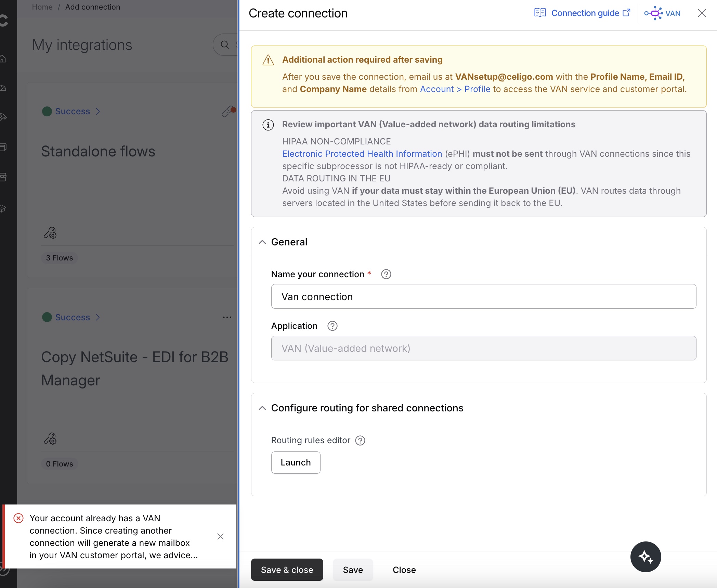Image resolution: width=717 pixels, height=588 pixels.
Task: Click the 3 Flows badge
Action: pyautogui.click(x=60, y=258)
